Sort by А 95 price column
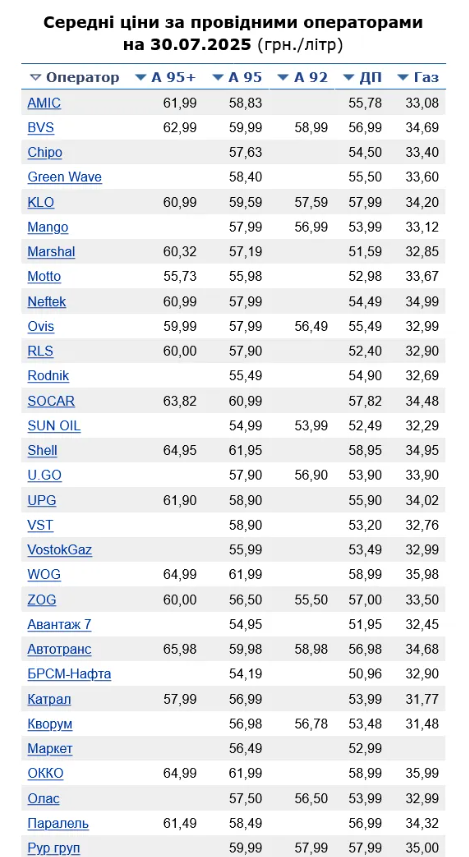The image size is (469, 857). point(237,78)
